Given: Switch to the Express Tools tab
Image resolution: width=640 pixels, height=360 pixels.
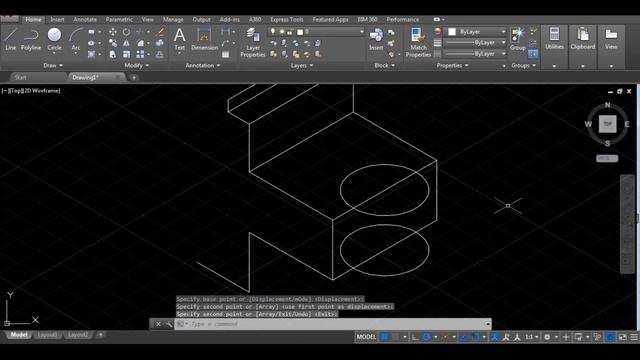Looking at the screenshot, I should [x=287, y=20].
